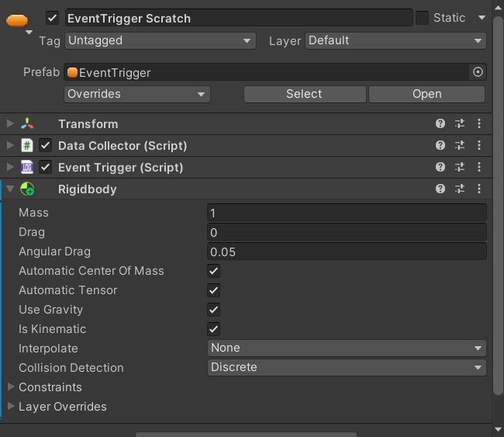This screenshot has width=504, height=437.
Task: Click the Prefab EventTrigger asset field
Action: click(267, 72)
